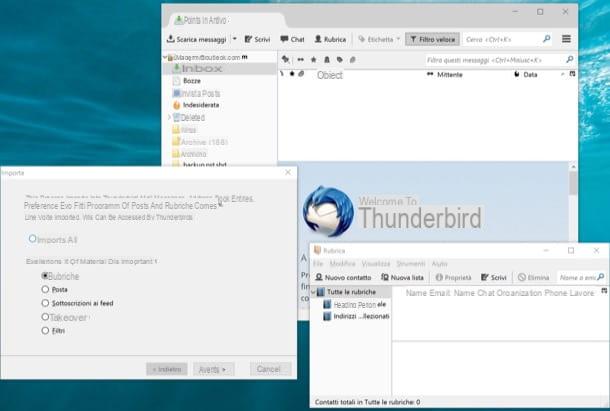Screen dimensions: 610x411
Task: Sort messages by Data column
Action: click(x=530, y=74)
